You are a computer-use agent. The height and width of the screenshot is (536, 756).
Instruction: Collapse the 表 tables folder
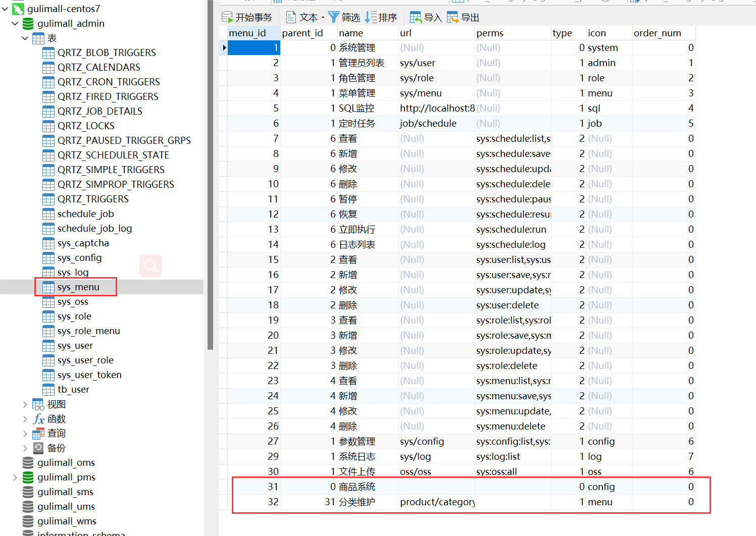tap(25, 38)
